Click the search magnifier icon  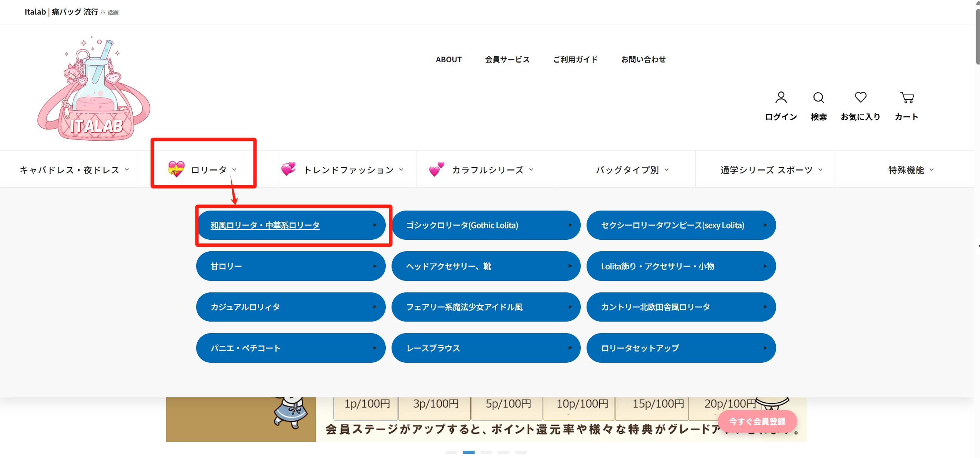[x=818, y=98]
